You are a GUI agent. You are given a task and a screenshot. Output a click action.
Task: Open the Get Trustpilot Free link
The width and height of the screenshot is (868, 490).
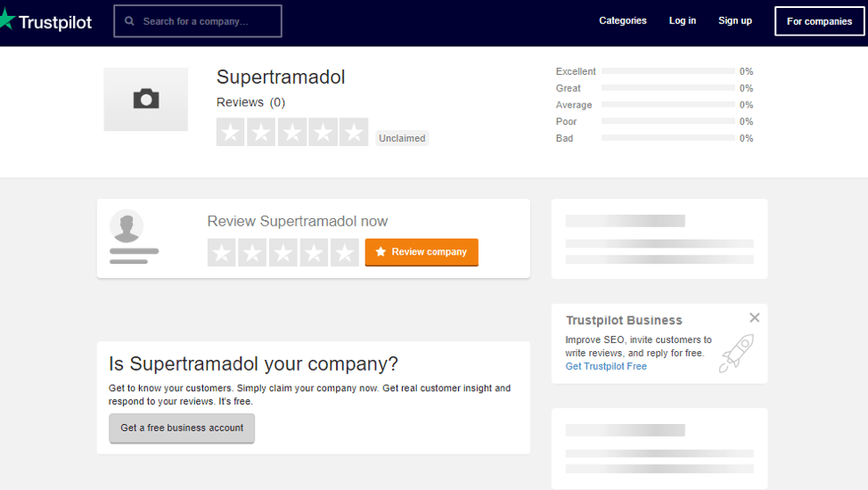point(606,366)
